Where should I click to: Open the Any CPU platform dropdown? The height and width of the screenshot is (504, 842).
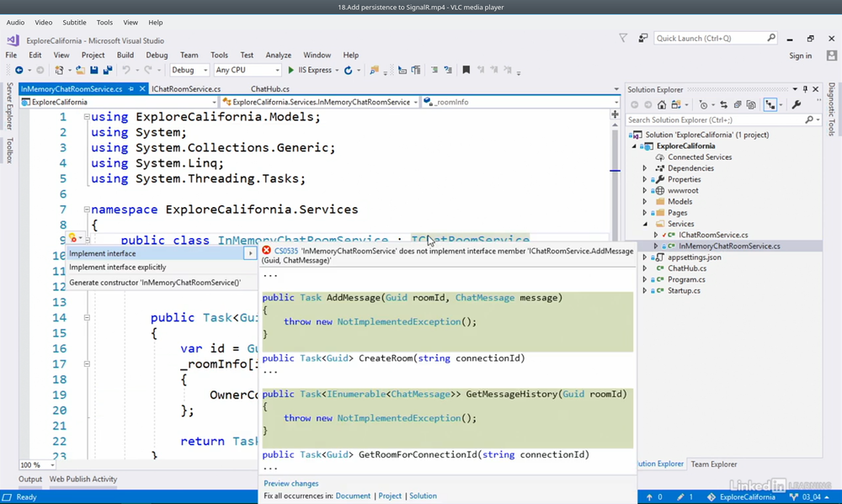tap(247, 71)
